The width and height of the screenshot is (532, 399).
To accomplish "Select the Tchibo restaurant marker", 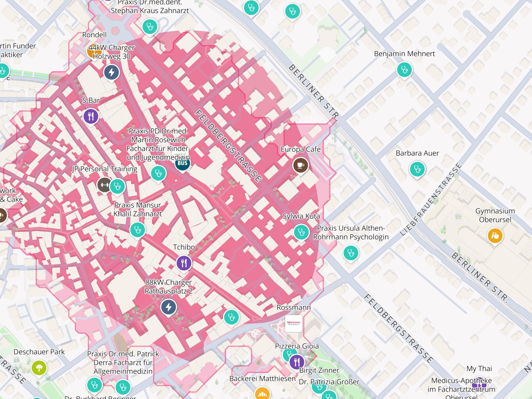I will [184, 263].
